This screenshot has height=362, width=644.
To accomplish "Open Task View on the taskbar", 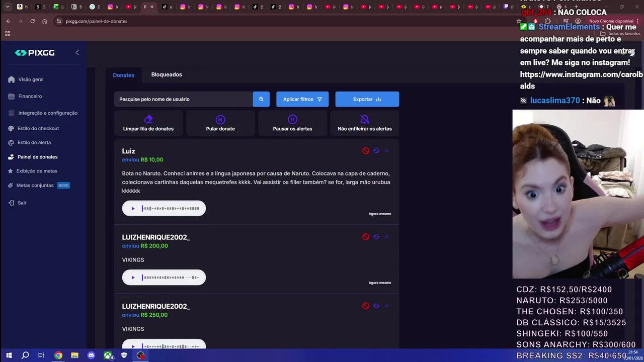I will pos(41,355).
